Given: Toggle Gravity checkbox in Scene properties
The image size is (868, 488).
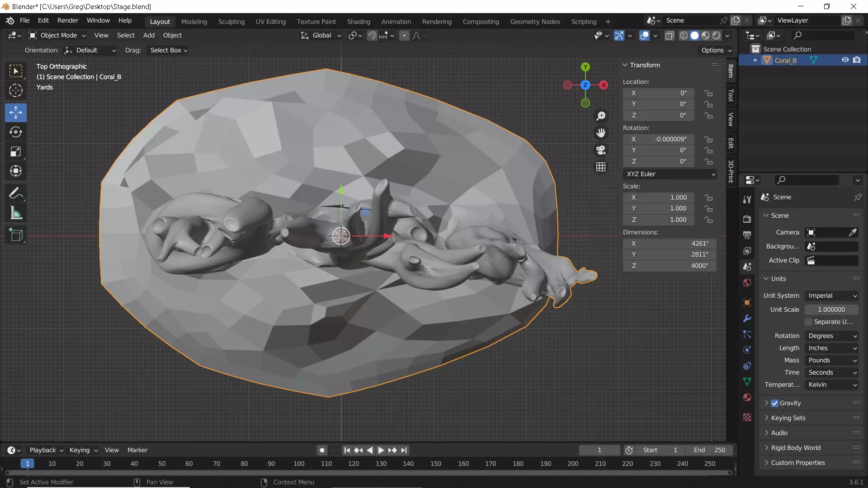Looking at the screenshot, I should point(775,403).
